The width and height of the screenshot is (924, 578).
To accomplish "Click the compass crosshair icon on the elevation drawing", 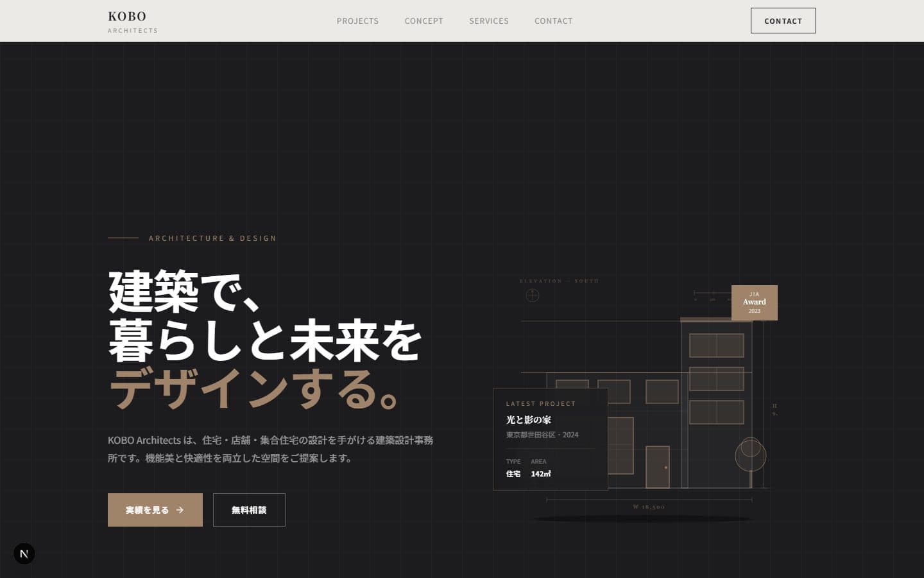I will tap(533, 295).
